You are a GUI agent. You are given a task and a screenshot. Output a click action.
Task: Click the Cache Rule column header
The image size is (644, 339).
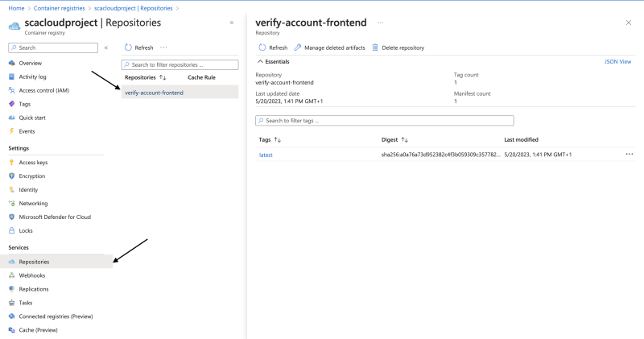(x=202, y=77)
